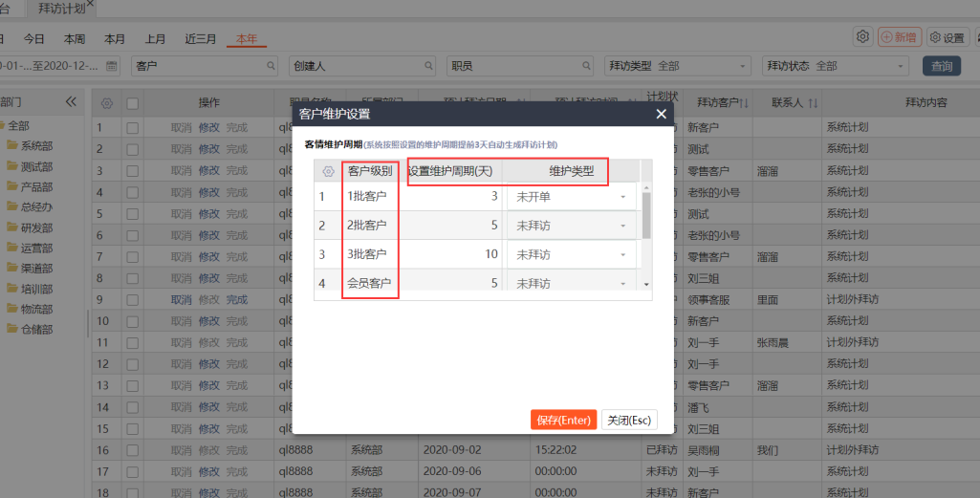Check the checkbox for row 17
980x498 pixels.
[x=133, y=471]
